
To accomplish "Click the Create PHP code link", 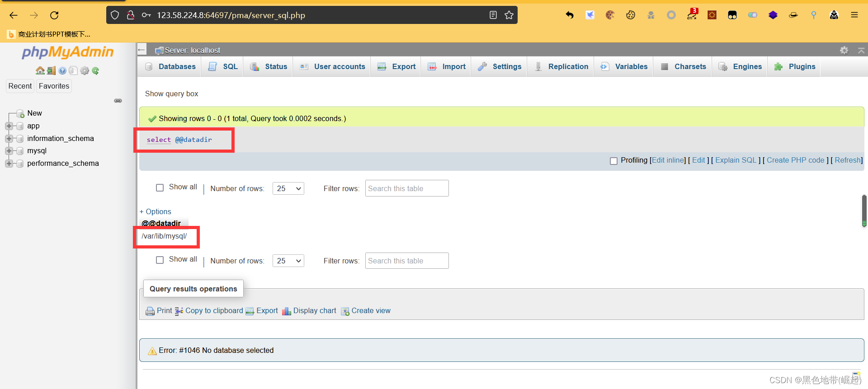I will [x=796, y=160].
